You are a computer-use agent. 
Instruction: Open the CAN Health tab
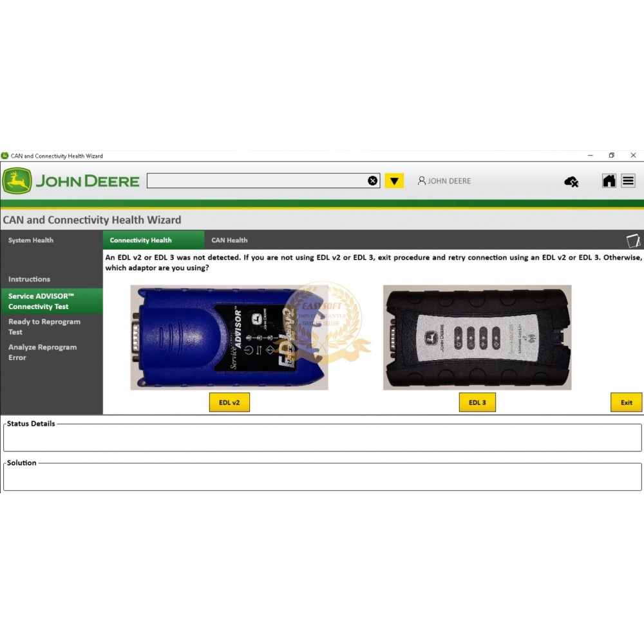click(x=230, y=240)
